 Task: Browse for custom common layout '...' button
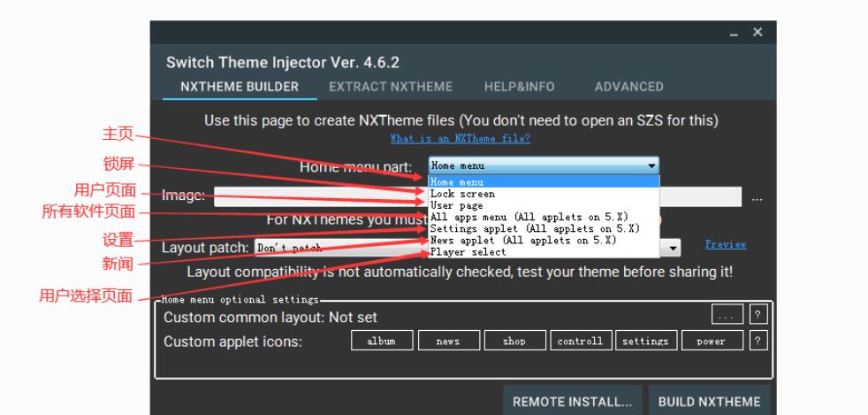727,315
